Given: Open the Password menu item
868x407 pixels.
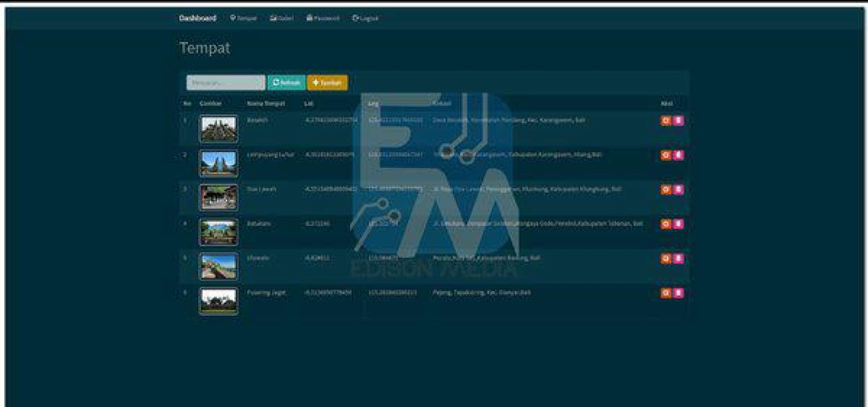Looking at the screenshot, I should (323, 18).
